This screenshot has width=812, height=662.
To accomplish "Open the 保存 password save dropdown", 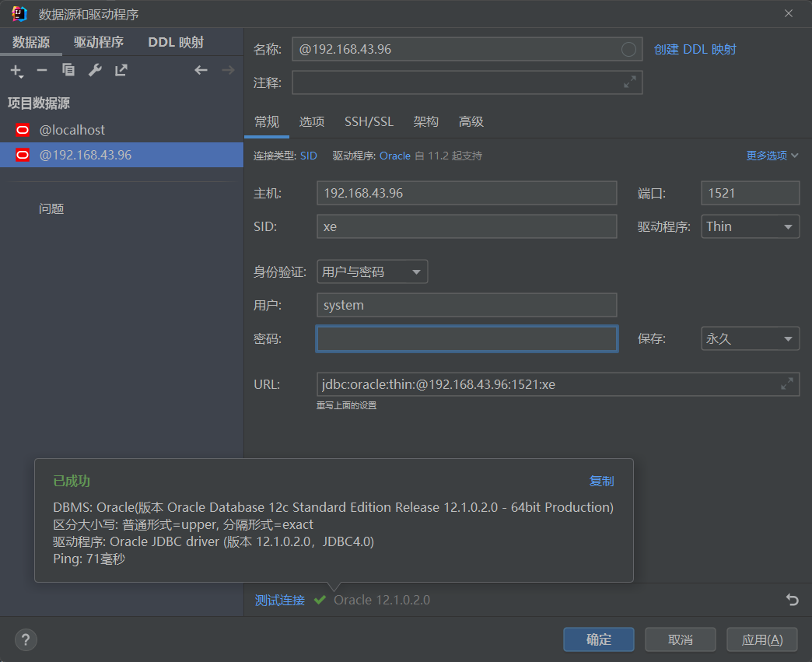I will (x=750, y=339).
